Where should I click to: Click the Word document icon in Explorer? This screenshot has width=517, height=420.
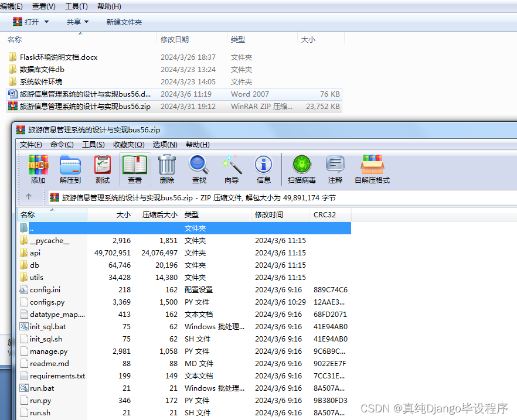[12, 94]
